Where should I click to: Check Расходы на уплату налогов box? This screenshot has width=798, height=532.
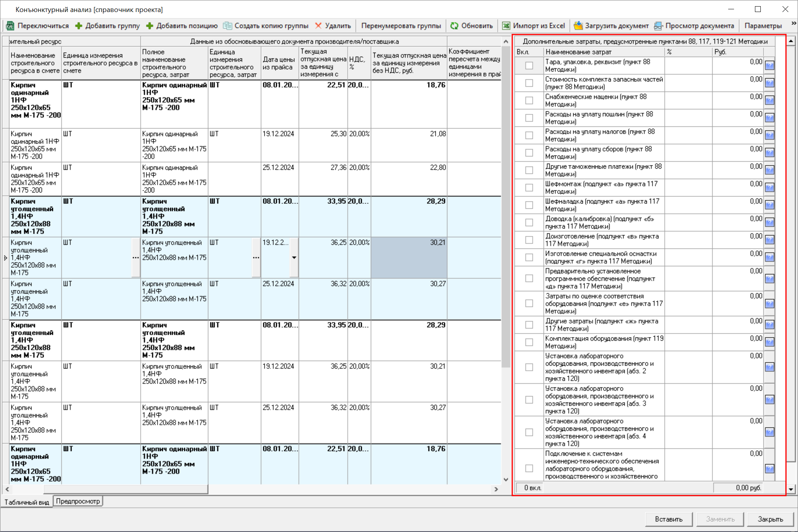(x=529, y=135)
